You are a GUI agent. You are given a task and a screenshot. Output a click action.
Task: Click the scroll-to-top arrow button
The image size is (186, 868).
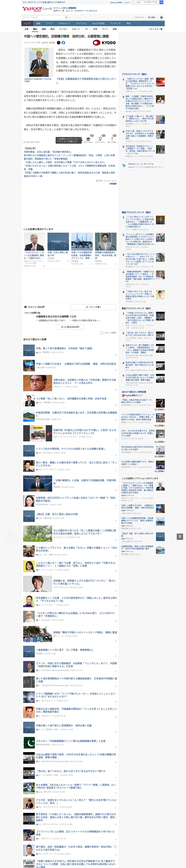(180, 537)
